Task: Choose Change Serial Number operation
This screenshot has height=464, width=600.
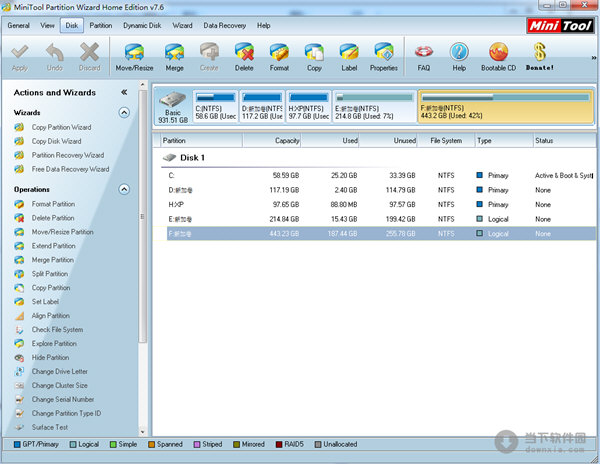Action: pyautogui.click(x=63, y=399)
